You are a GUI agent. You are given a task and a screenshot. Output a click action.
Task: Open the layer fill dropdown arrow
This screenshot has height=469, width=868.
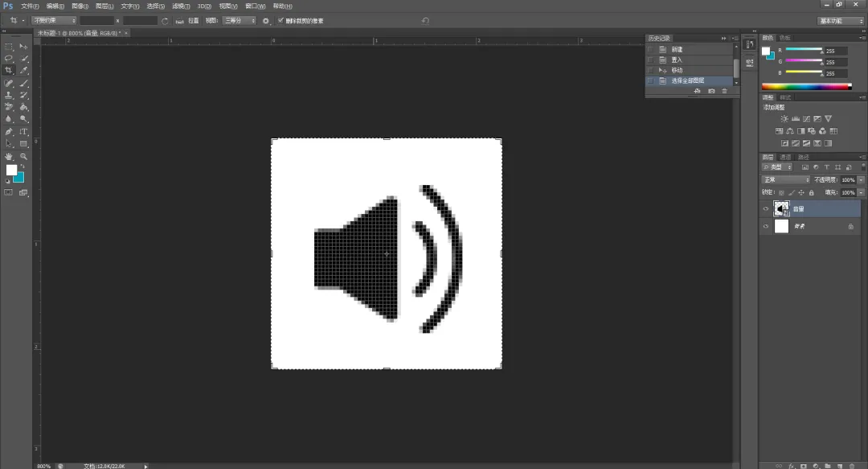coord(862,192)
